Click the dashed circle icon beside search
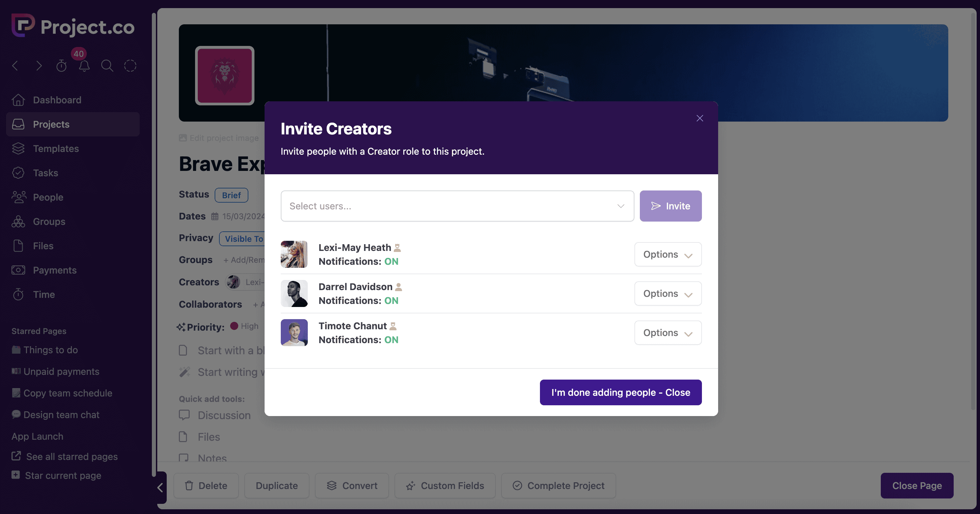 (x=130, y=66)
